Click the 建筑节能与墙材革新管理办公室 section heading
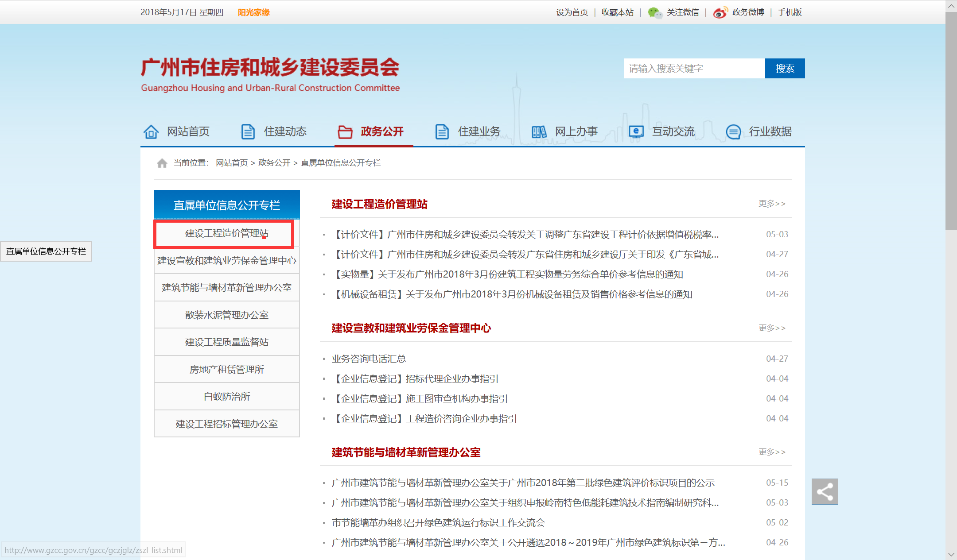Screen dimensions: 957x560 (406, 452)
